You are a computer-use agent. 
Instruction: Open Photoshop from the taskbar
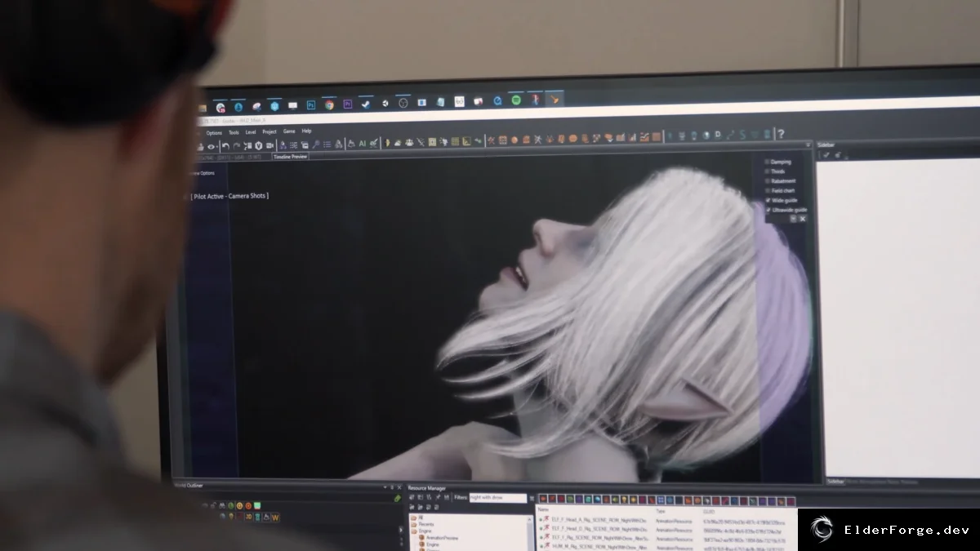(x=311, y=105)
